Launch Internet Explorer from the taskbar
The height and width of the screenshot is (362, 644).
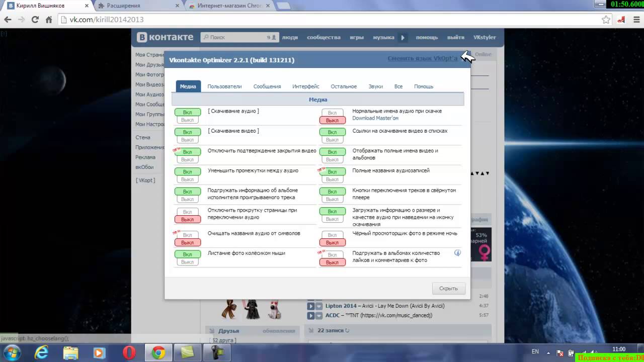(41, 353)
